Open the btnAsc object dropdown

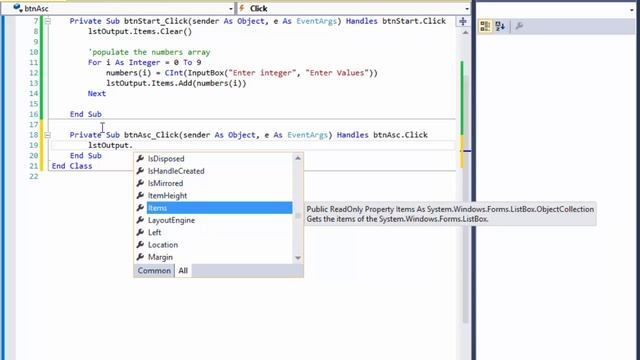click(231, 9)
